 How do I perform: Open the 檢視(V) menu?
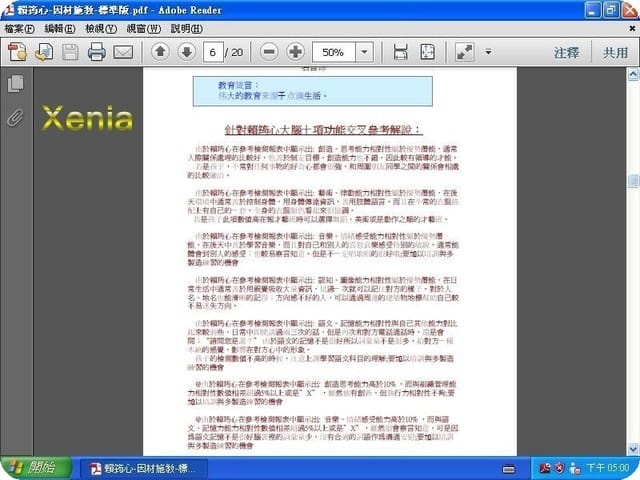(x=101, y=29)
